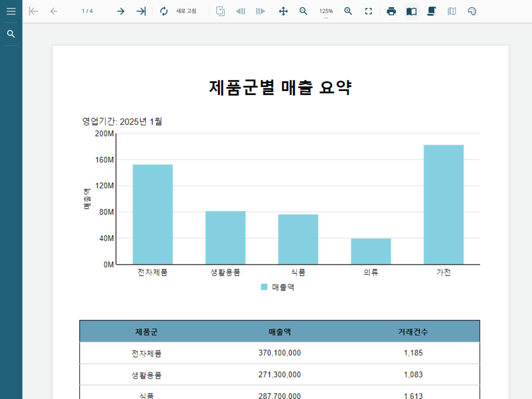
Task: Click the 제품군 column header
Action: (146, 332)
